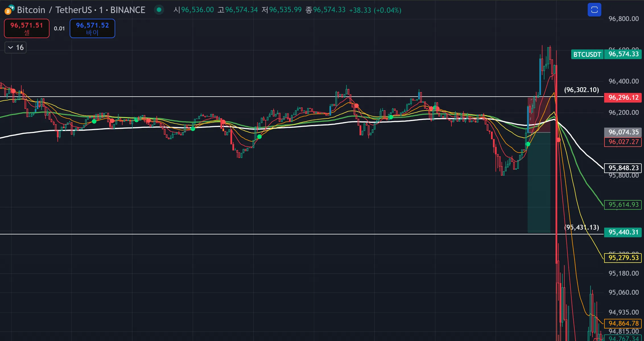Screen dimensions: 644x341
Task: Click the 0.01 spread value
Action: (x=59, y=28)
